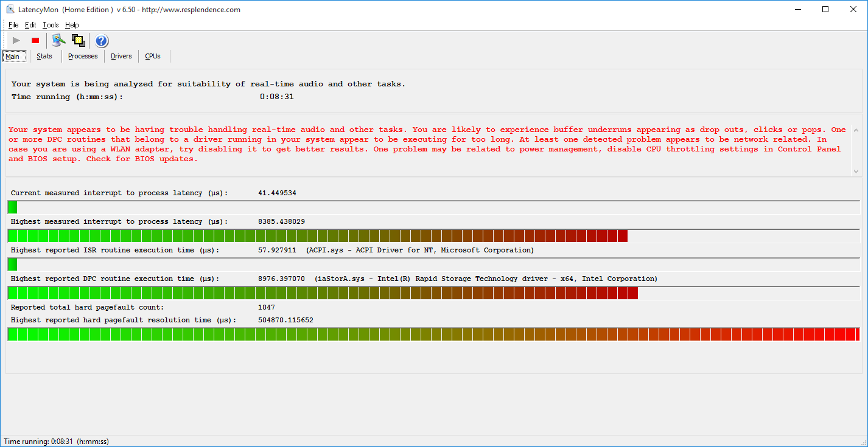This screenshot has width=868, height=447.
Task: Open options via the computer-with-pen icon
Action: click(x=58, y=41)
